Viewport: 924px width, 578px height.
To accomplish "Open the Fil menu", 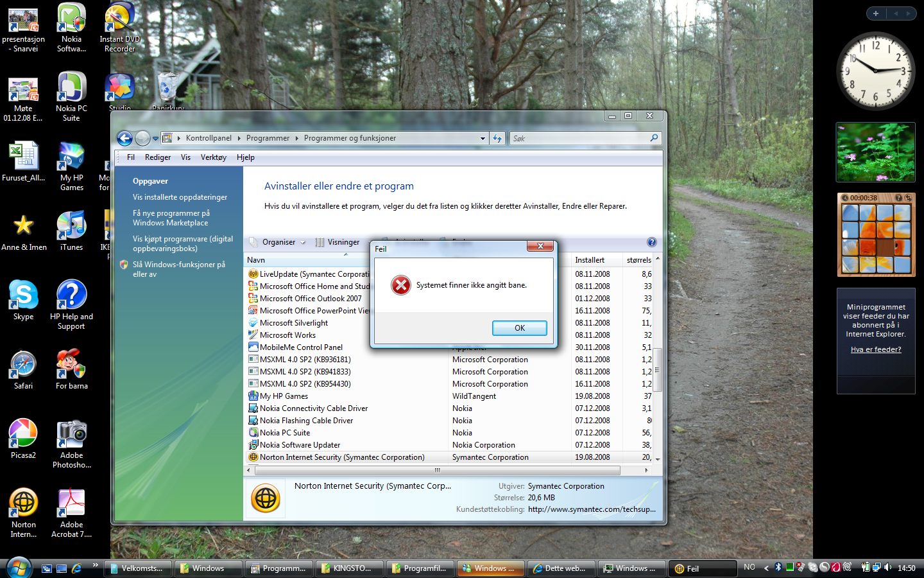I will coord(131,157).
